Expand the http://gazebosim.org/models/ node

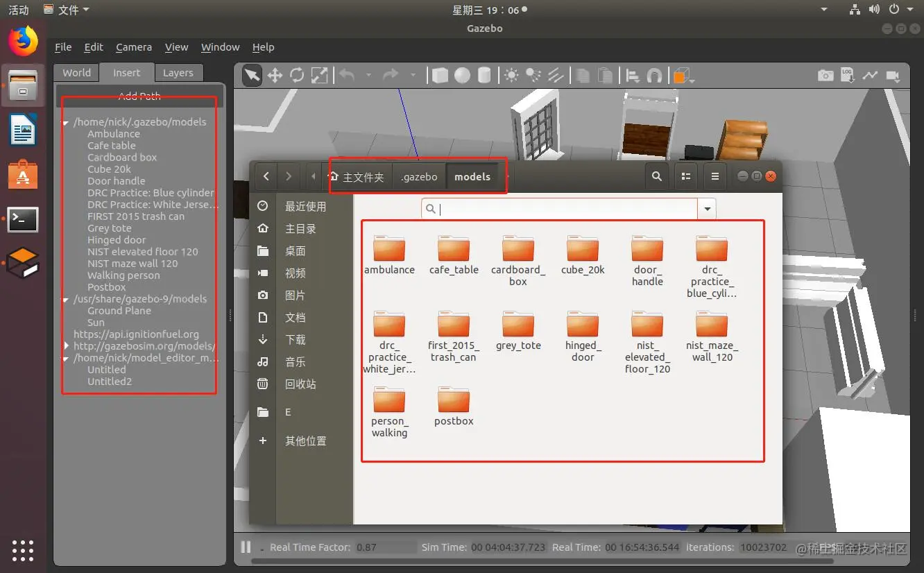click(x=66, y=346)
